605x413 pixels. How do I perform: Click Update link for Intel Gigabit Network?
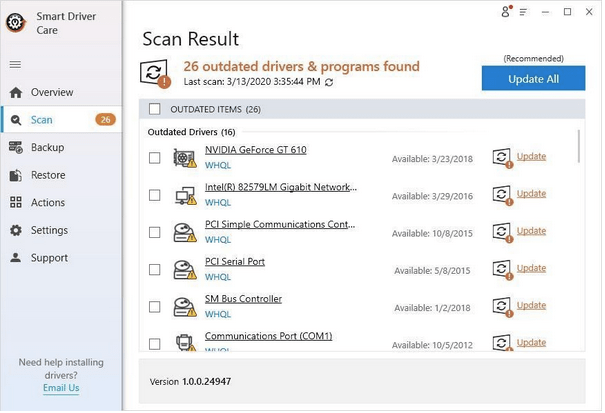coord(531,194)
